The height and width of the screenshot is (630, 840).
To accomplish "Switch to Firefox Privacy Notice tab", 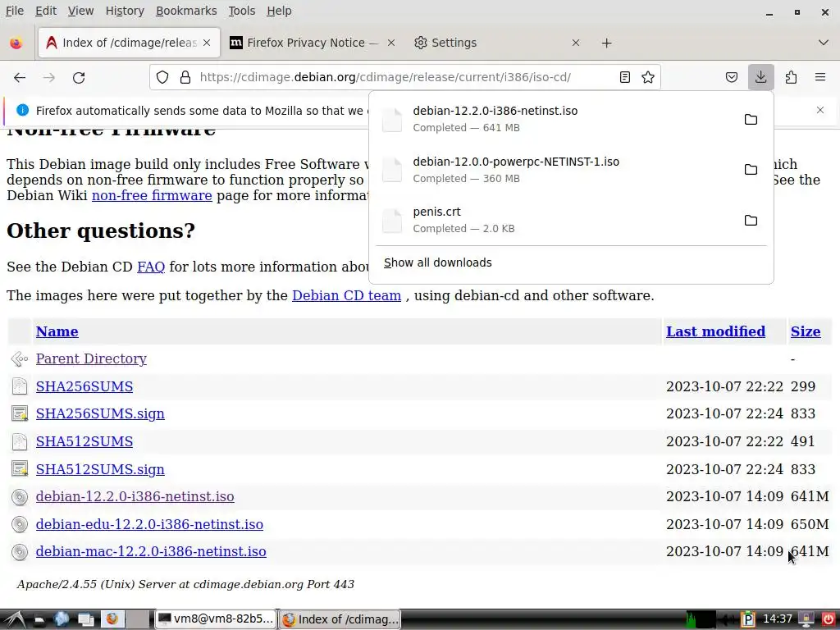I will [x=312, y=43].
